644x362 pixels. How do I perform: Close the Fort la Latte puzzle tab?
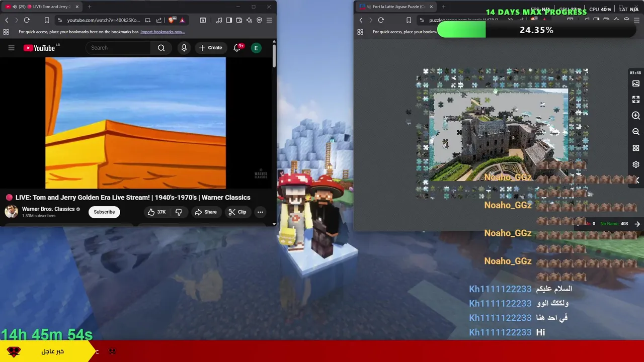pos(431,7)
